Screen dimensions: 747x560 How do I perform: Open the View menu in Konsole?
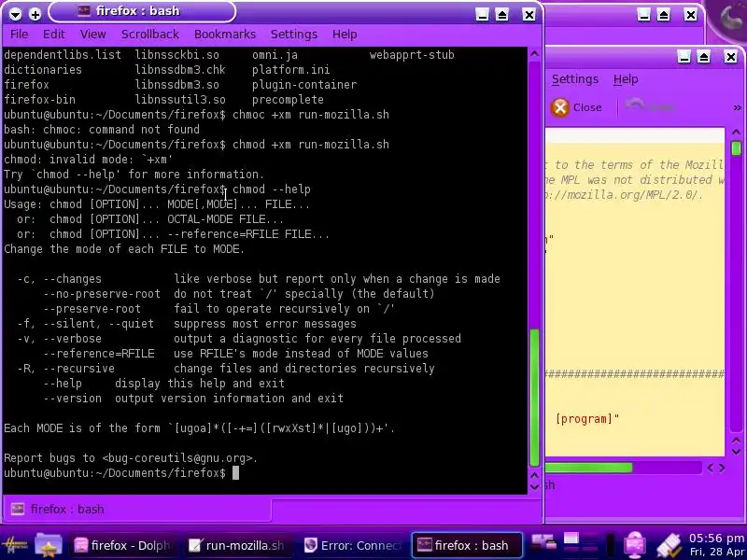(92, 35)
